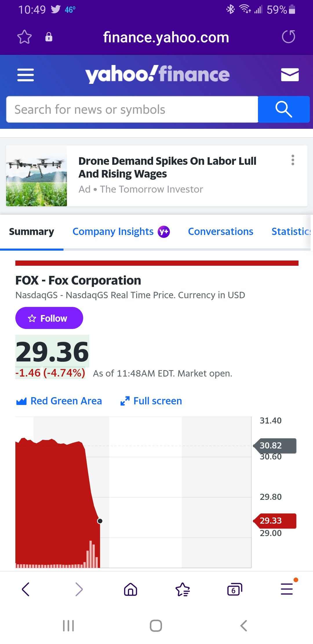Open the drone ad thumbnail image
Viewport: 313px width, 644px height.
coord(37,176)
